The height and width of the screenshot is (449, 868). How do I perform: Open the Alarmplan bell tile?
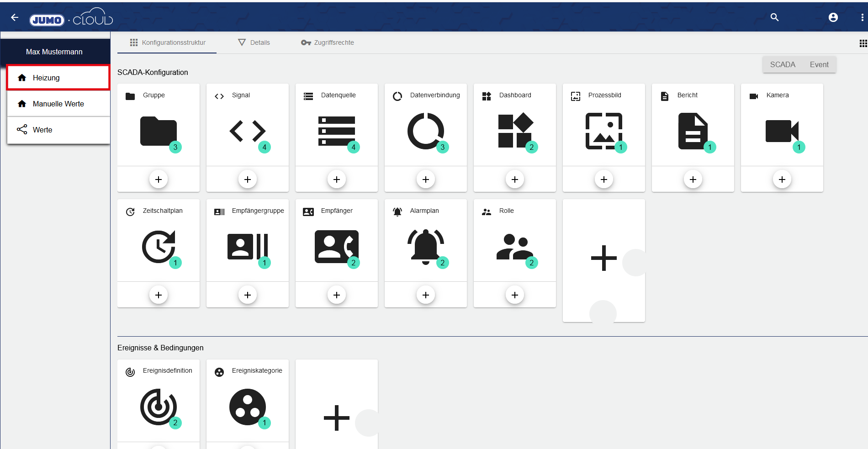425,247
